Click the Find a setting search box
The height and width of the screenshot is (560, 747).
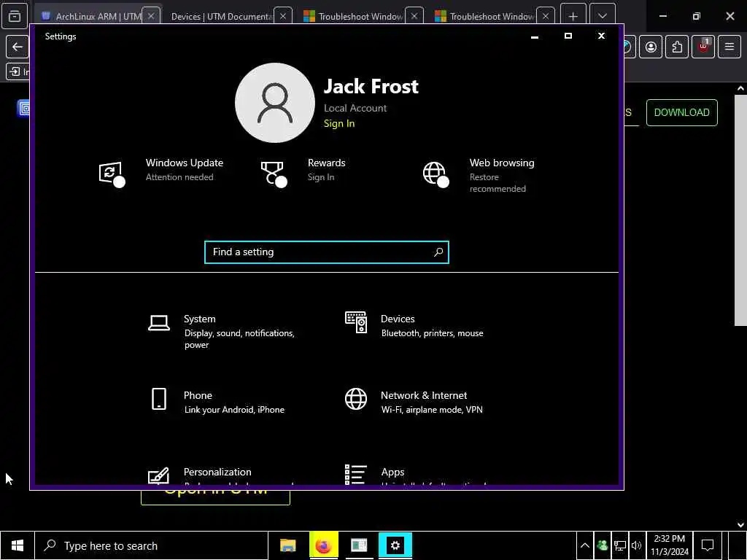click(x=326, y=252)
